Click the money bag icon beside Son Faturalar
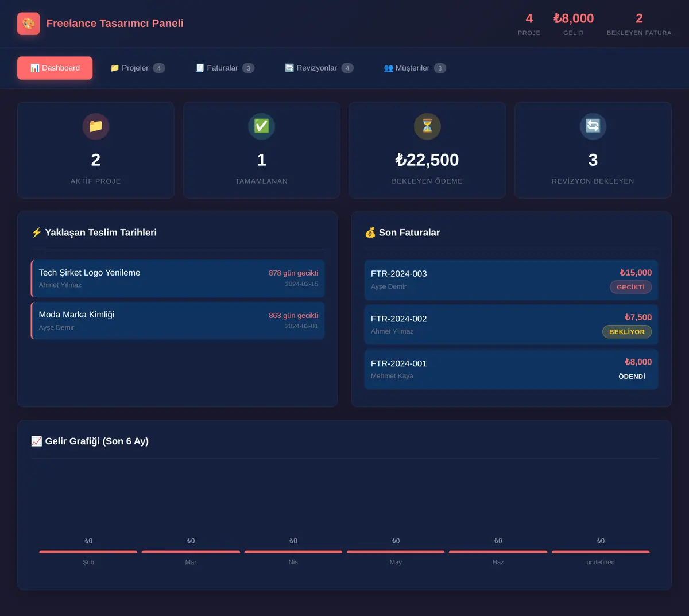The image size is (689, 616). tap(370, 233)
